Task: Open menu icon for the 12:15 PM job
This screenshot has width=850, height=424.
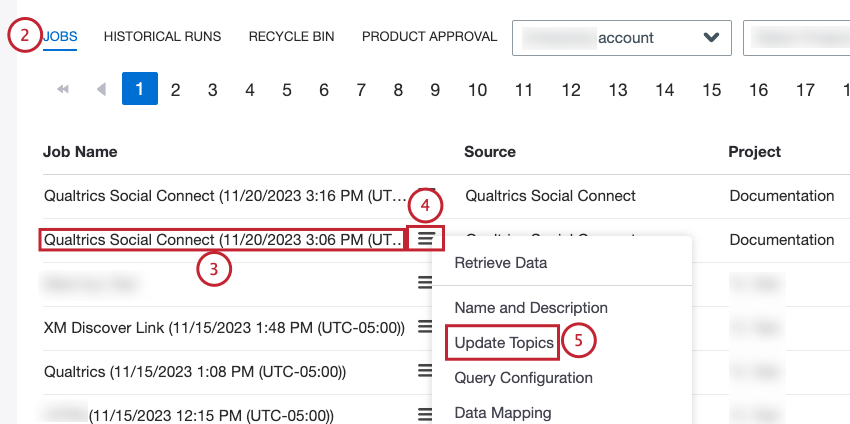Action: tap(426, 415)
